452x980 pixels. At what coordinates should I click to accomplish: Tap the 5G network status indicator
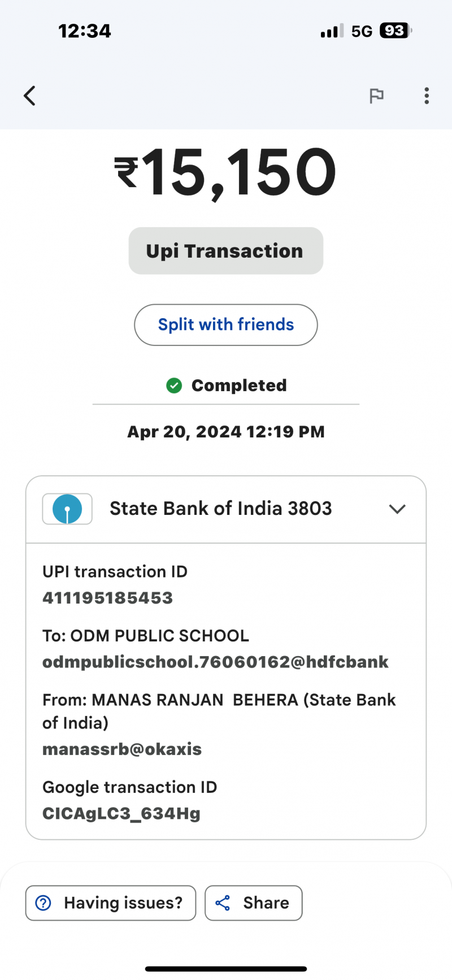[362, 31]
